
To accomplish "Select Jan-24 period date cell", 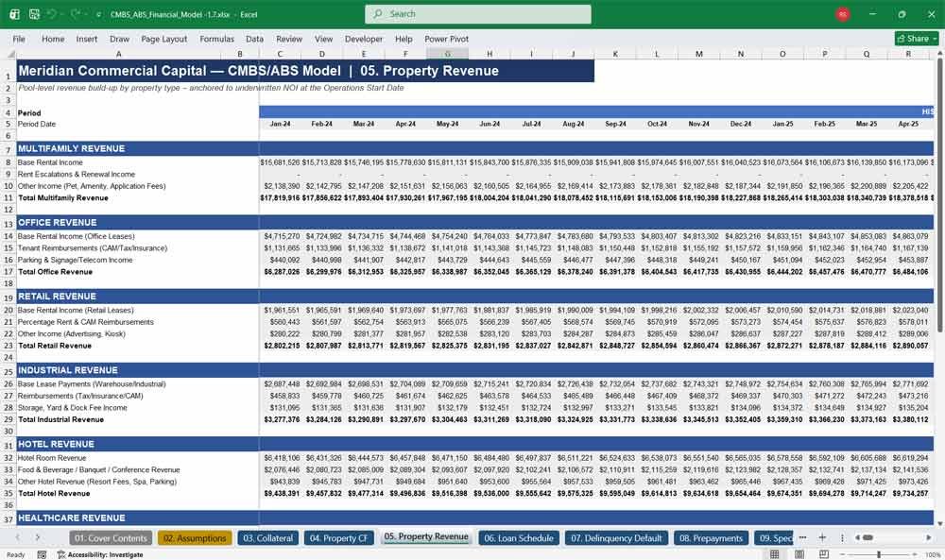I will point(280,124).
